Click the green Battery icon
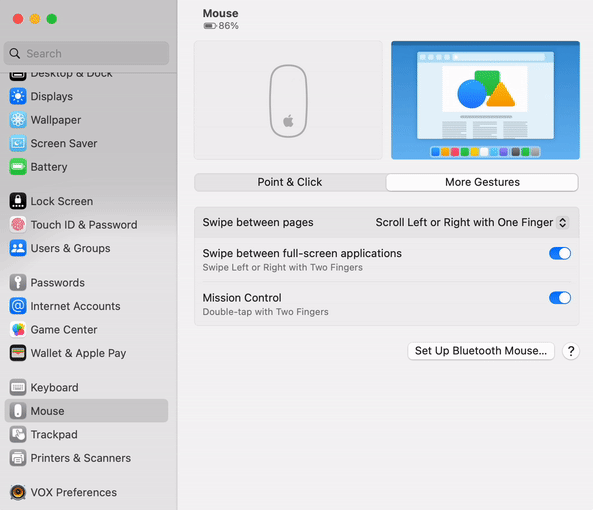This screenshot has width=593, height=510. click(x=18, y=167)
